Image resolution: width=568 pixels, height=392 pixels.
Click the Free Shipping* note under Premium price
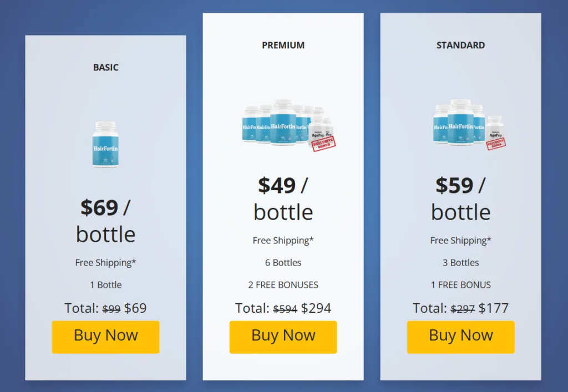pos(283,241)
